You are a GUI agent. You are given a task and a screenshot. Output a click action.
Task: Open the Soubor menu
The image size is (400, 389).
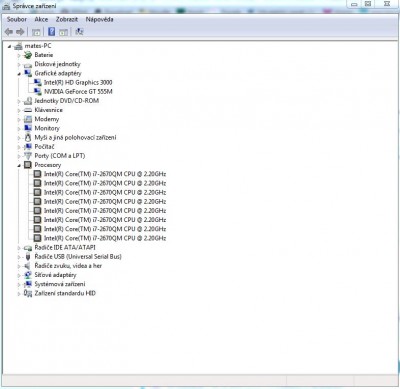17,19
